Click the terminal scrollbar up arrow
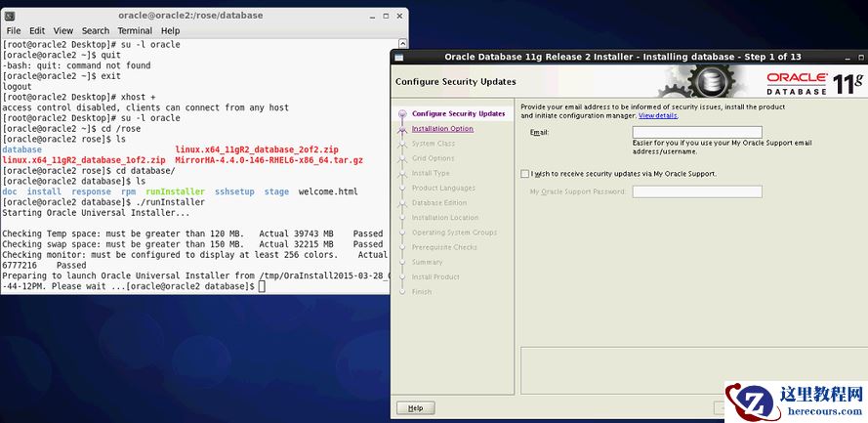Screen dimensions: 868x423 click(404, 43)
